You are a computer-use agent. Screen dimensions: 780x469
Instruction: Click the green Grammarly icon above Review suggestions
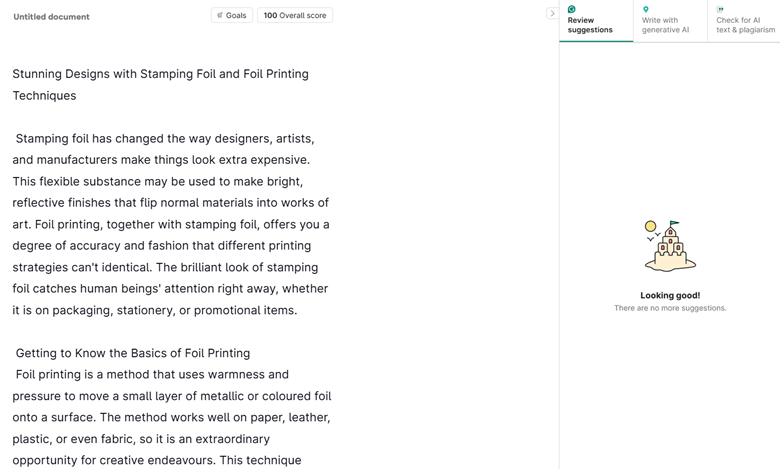coord(572,10)
